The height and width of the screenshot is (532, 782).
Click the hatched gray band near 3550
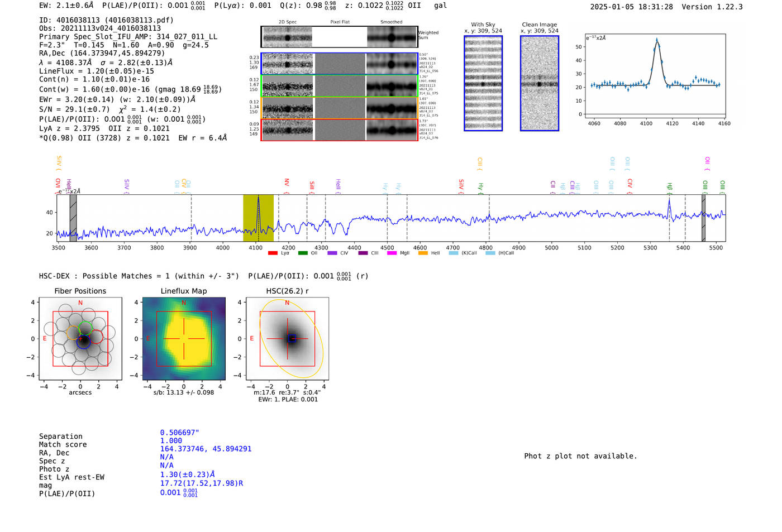[x=73, y=218]
